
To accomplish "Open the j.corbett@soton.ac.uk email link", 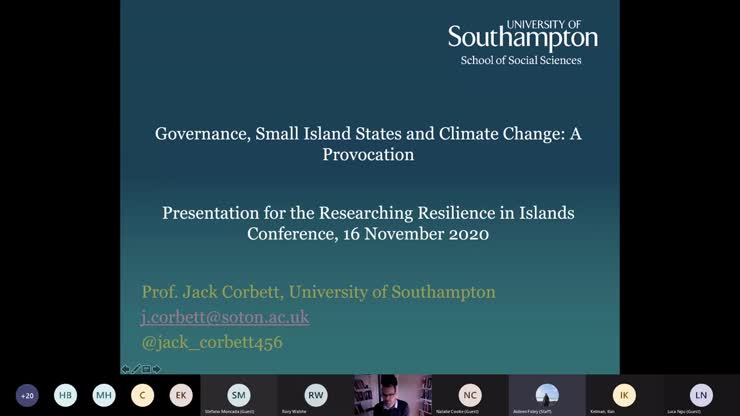I will [225, 317].
